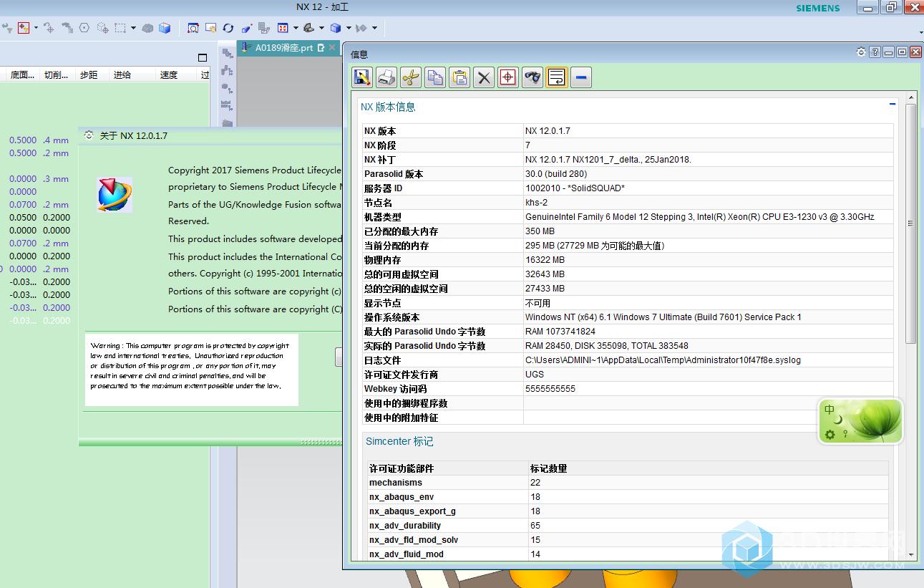This screenshot has height=588, width=924.
Task: Open the rectangle selection dropdown arrow
Action: tap(133, 28)
